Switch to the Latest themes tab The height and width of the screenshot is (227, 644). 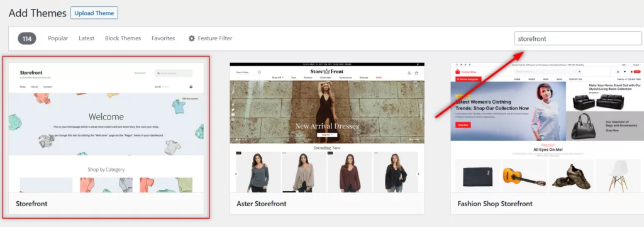coord(86,38)
